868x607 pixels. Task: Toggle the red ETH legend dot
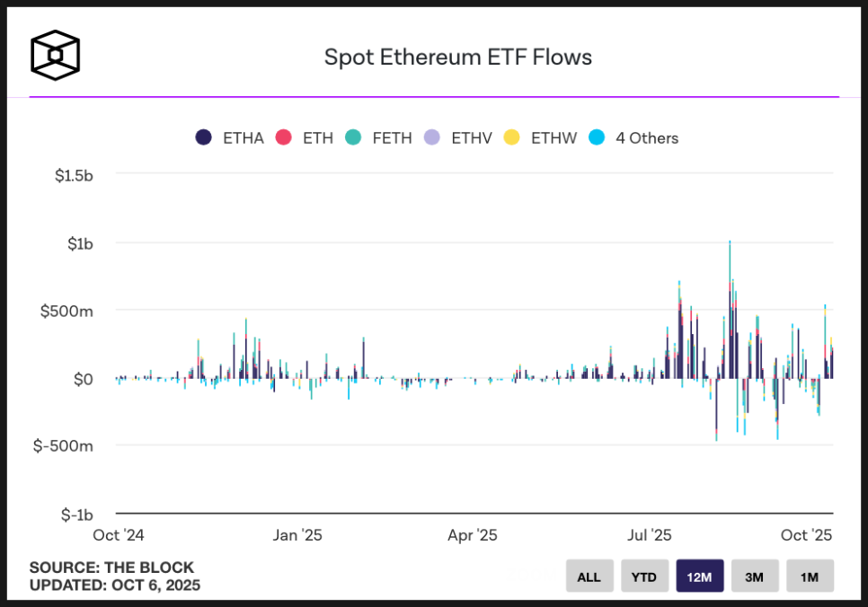(x=284, y=137)
